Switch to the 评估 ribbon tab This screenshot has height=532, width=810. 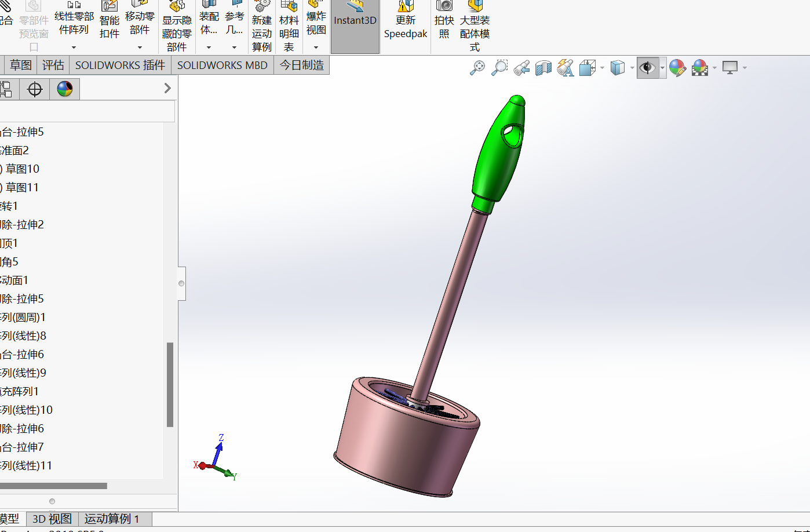(x=53, y=65)
